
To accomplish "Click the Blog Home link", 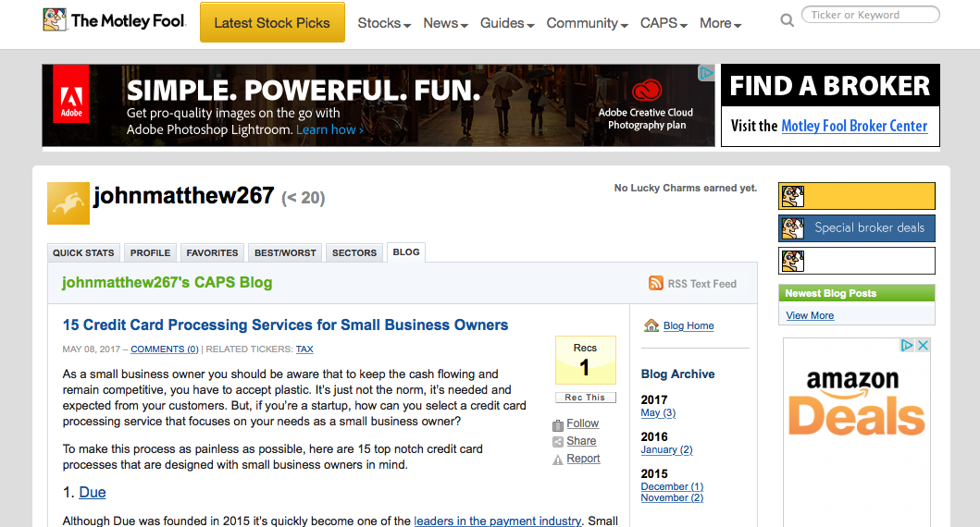I will 688,325.
